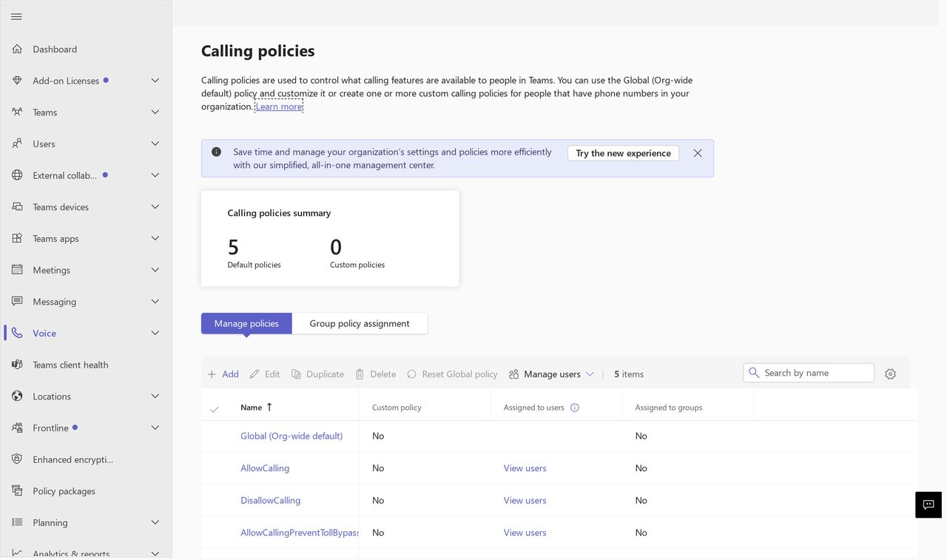
Task: Add a new calling policy
Action: pos(223,374)
